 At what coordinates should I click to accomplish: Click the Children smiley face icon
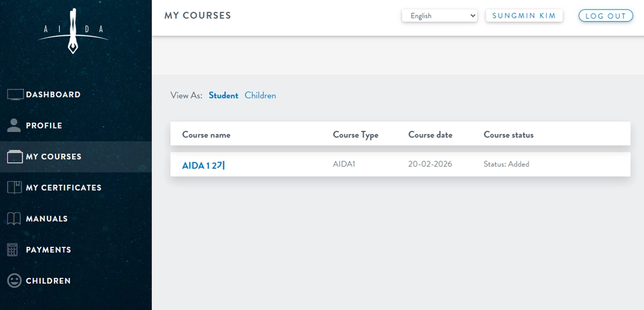pyautogui.click(x=14, y=281)
